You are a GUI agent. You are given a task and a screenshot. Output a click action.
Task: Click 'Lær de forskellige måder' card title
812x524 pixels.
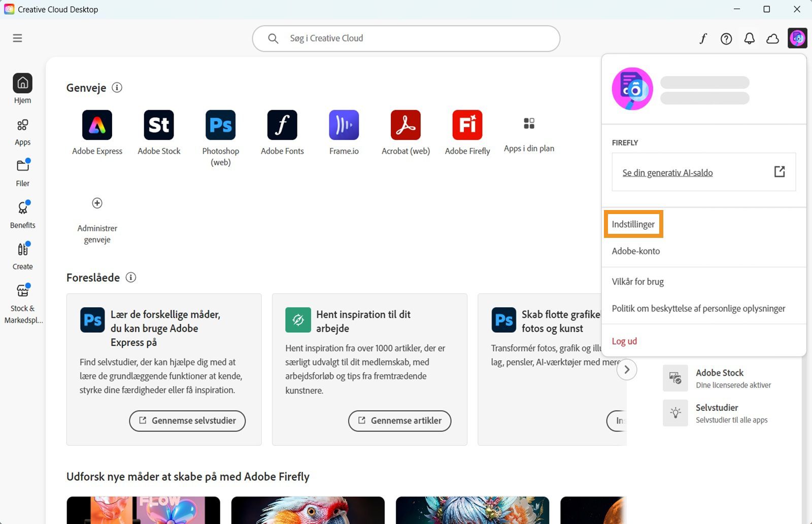[x=165, y=328]
